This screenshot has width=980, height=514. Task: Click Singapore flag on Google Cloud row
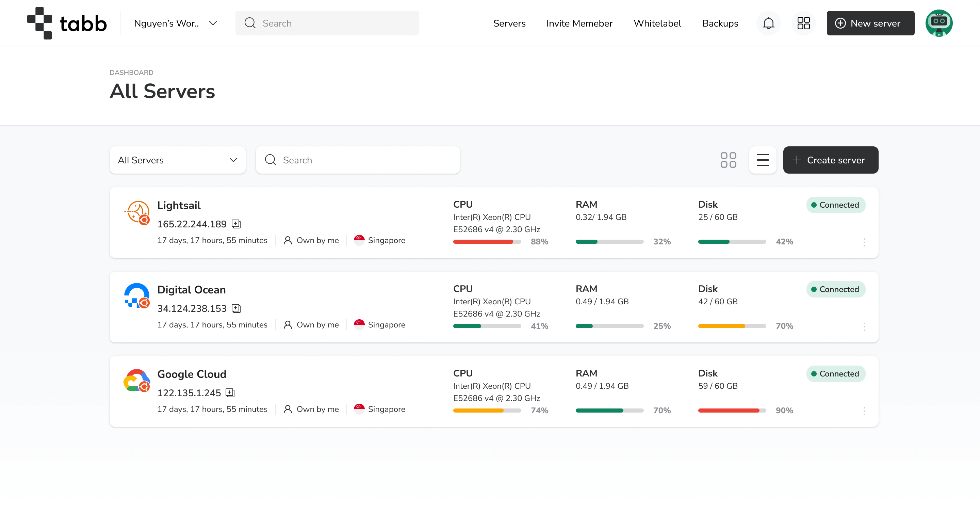click(x=359, y=409)
